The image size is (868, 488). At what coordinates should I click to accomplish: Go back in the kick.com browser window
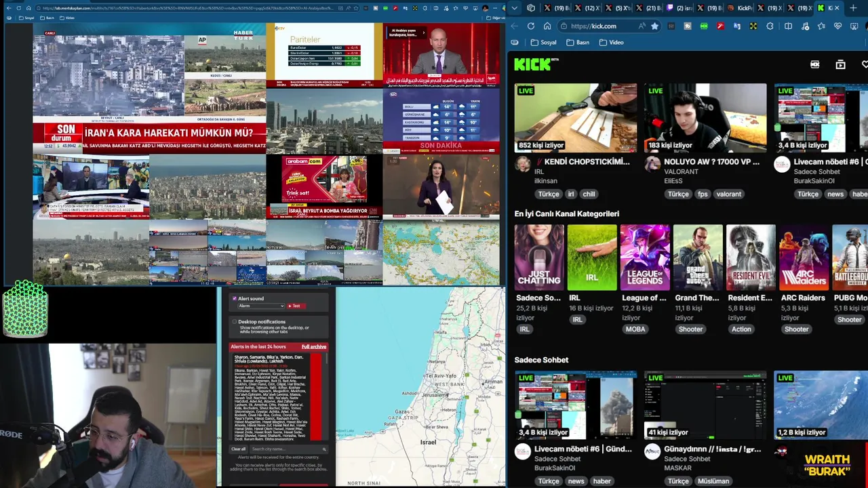pos(514,26)
